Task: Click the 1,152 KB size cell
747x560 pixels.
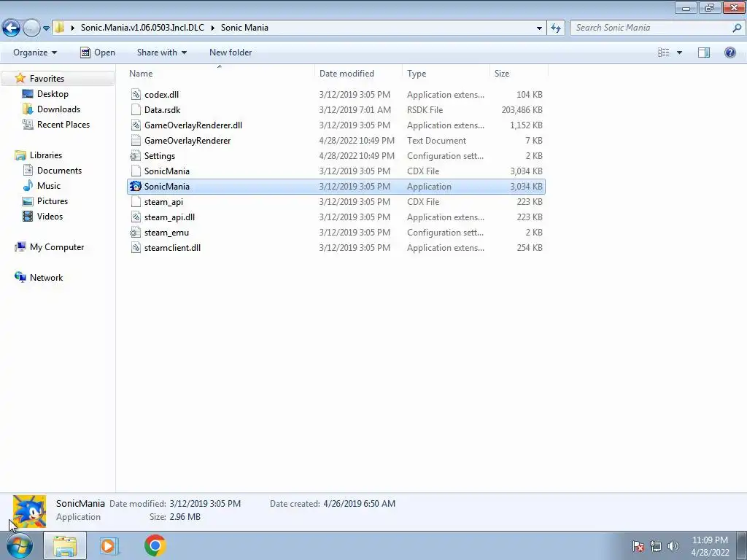Action: pyautogui.click(x=526, y=125)
